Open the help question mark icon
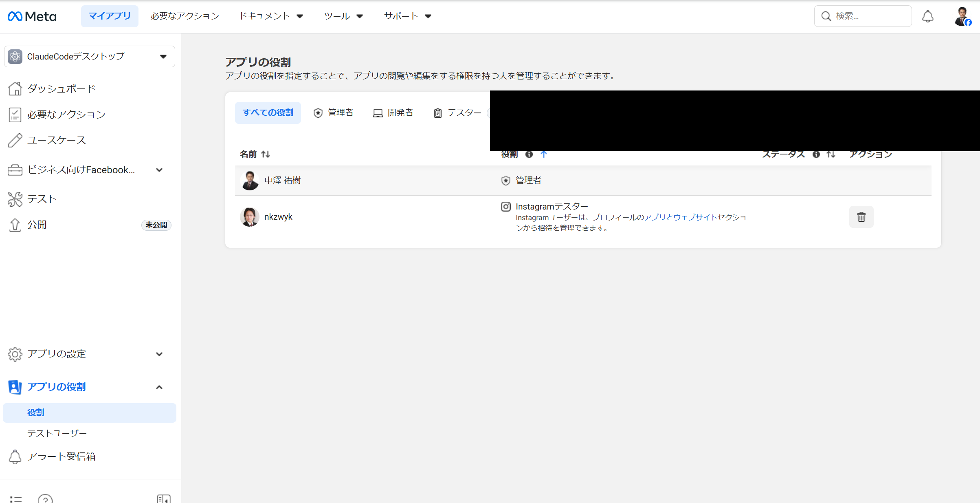Screen dimensions: 980x503 pos(45,499)
